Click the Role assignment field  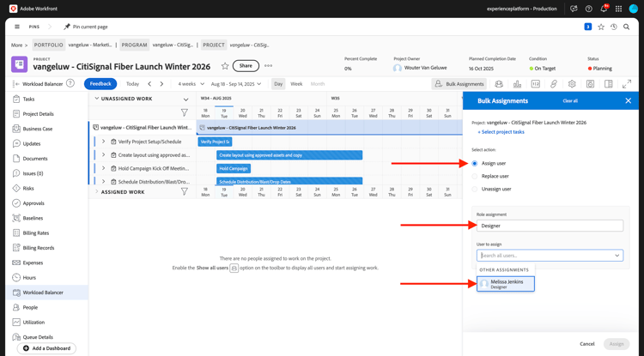click(550, 226)
